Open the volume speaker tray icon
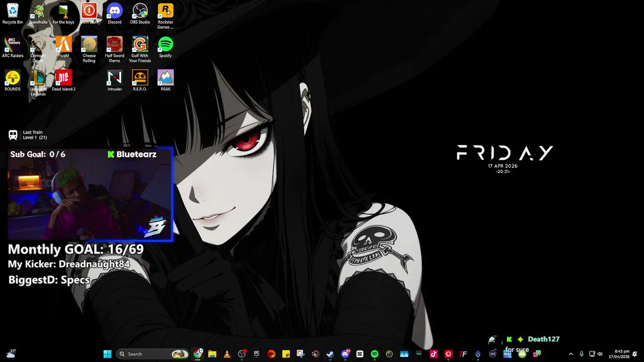The image size is (644, 362). coord(600,354)
